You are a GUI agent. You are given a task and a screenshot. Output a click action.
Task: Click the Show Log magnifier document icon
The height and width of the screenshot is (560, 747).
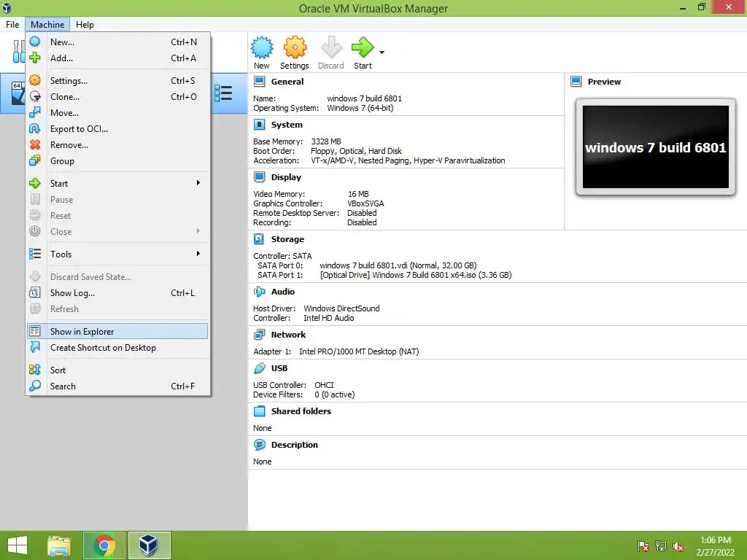[x=35, y=293]
